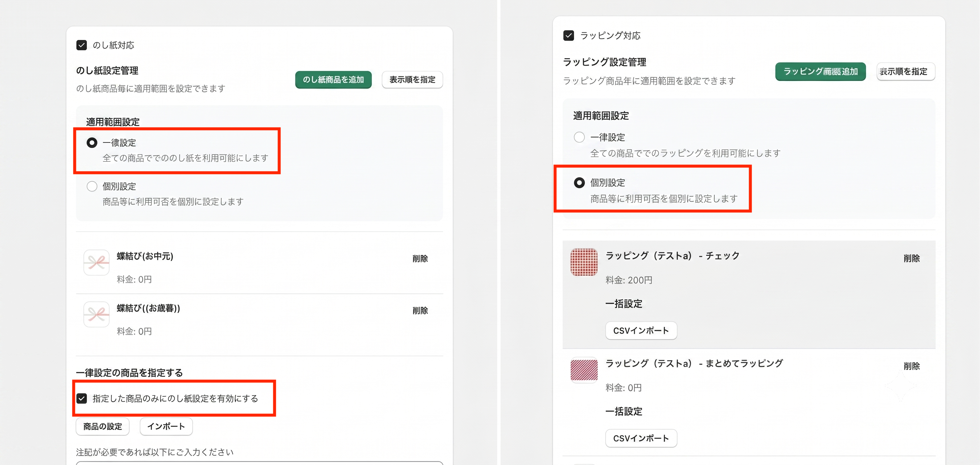Toggle the ラッピング対応 checkbox
Image resolution: width=980 pixels, height=465 pixels.
click(568, 35)
